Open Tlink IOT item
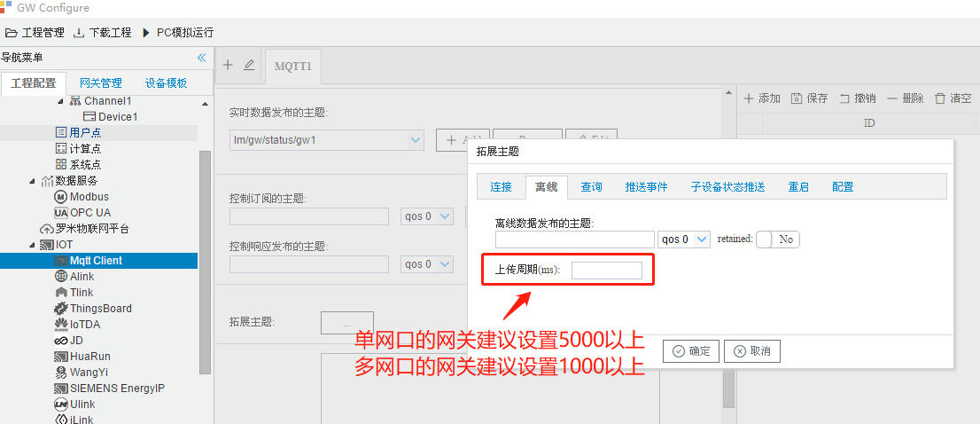This screenshot has width=980, height=424. [x=74, y=293]
